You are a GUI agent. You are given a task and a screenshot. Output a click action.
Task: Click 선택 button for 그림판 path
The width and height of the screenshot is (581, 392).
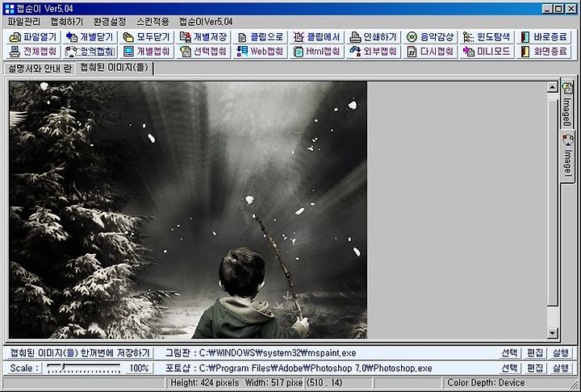(509, 352)
